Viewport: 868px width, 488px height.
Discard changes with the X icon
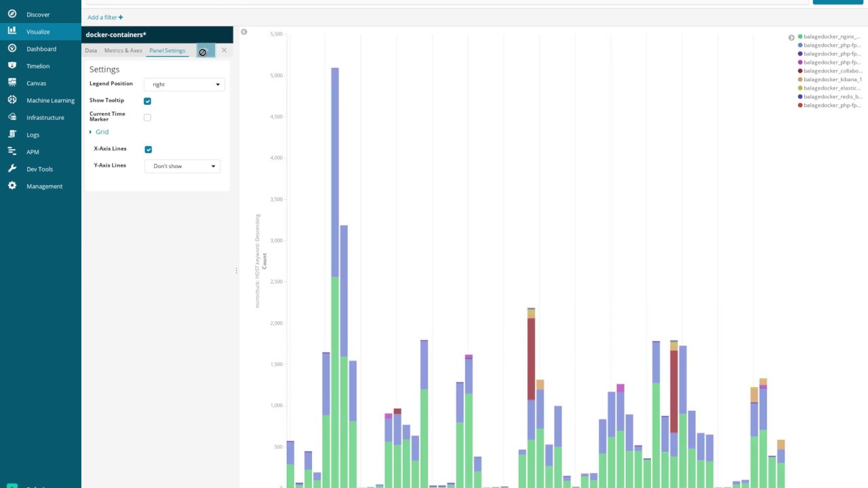click(224, 50)
